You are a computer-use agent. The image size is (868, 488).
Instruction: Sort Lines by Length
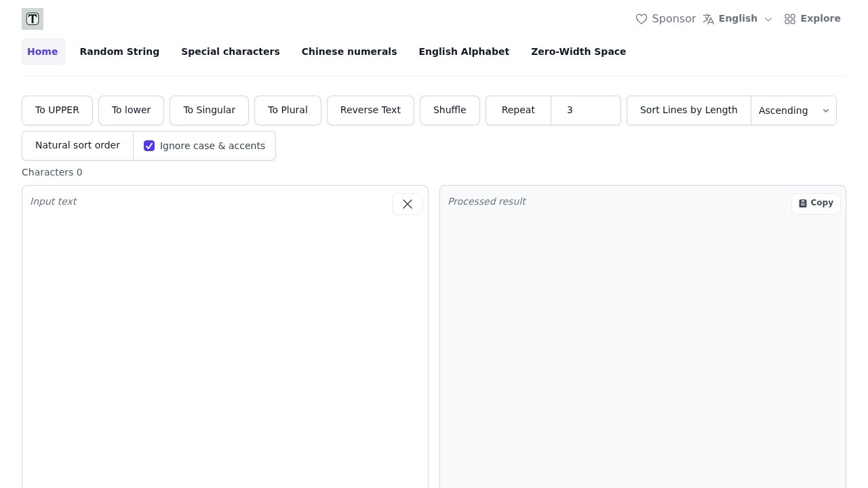(x=688, y=110)
